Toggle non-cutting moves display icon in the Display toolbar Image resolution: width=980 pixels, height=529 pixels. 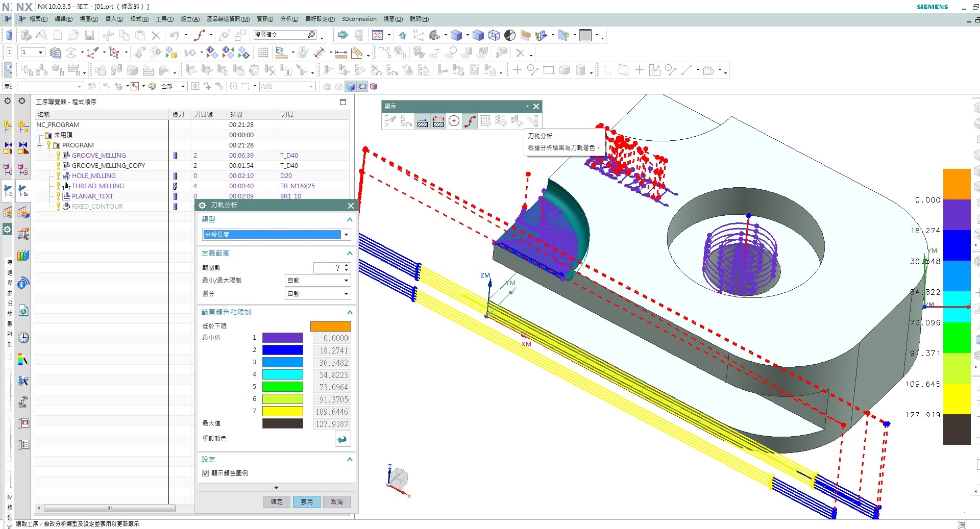point(438,121)
